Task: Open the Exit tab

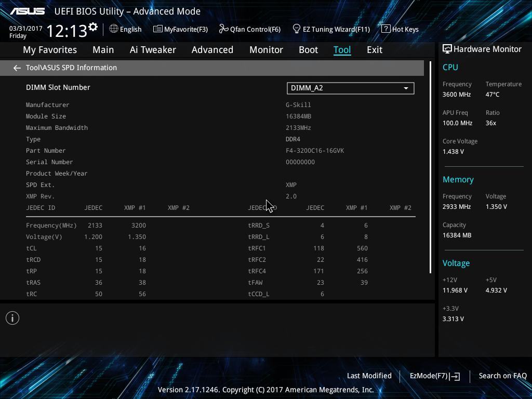Action: click(x=375, y=50)
